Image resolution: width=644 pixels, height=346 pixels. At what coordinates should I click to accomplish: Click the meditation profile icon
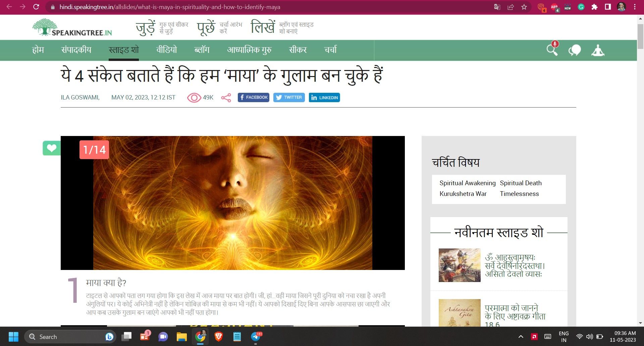598,50
